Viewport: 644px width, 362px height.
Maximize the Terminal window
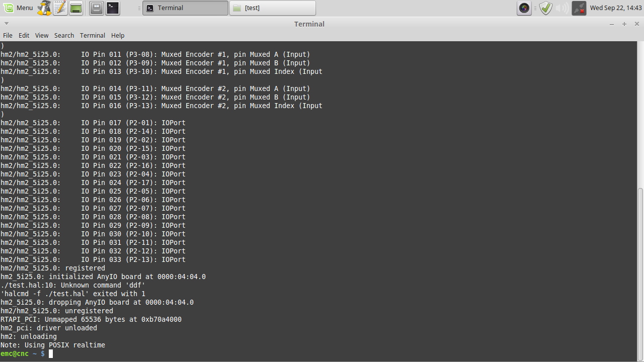point(624,24)
